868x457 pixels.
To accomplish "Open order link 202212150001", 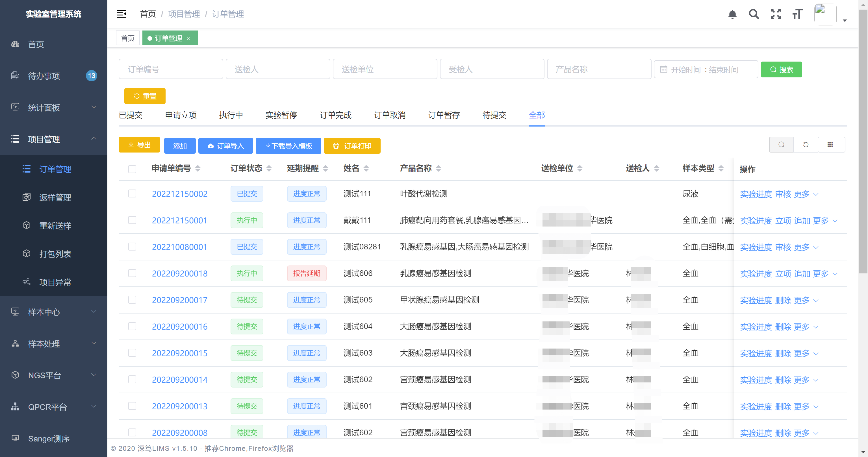I will (179, 221).
